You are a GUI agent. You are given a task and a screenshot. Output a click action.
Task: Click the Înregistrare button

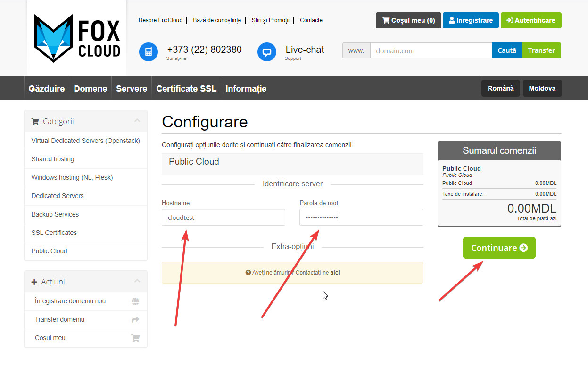pos(471,20)
